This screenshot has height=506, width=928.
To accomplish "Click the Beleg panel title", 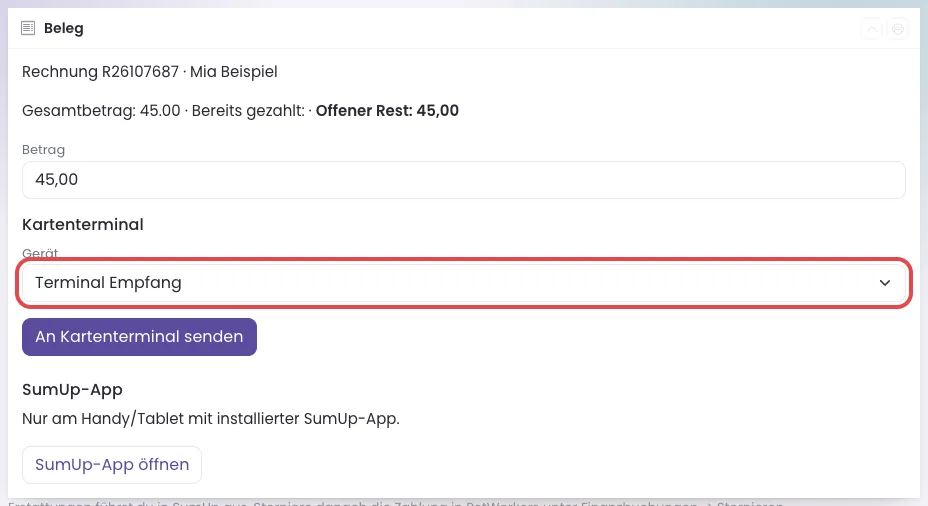I will click(63, 28).
